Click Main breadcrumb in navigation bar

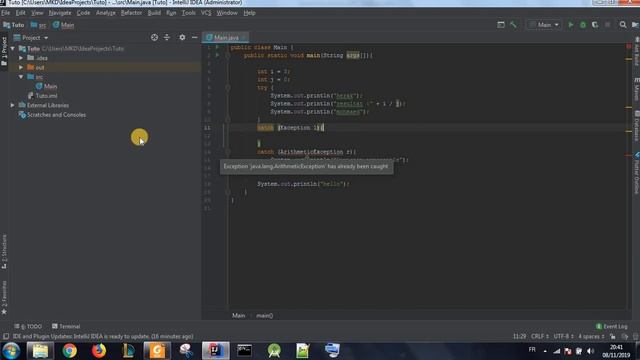pyautogui.click(x=64, y=25)
